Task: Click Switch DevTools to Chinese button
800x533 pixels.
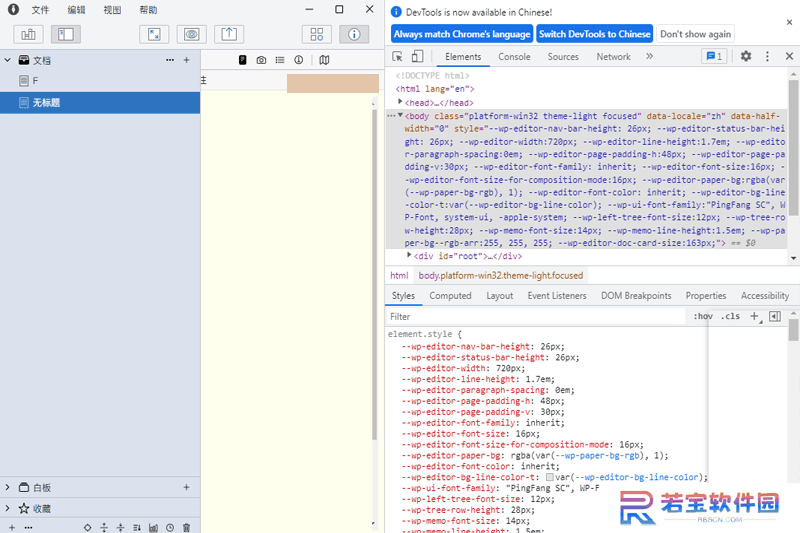Action: (x=594, y=34)
